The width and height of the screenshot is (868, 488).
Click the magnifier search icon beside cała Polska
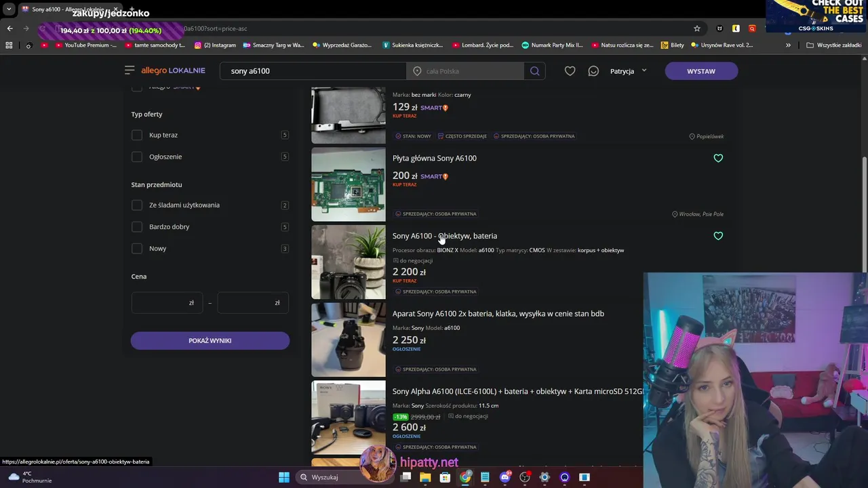[535, 71]
